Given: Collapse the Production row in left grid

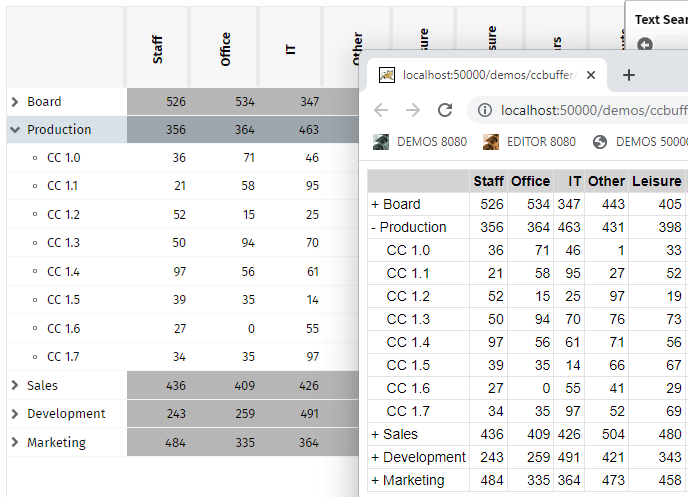Looking at the screenshot, I should 15,130.
